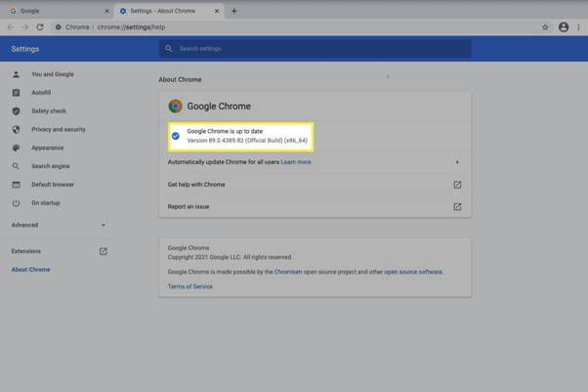Bookmark this page with the star icon
The image size is (588, 392).
click(x=545, y=27)
